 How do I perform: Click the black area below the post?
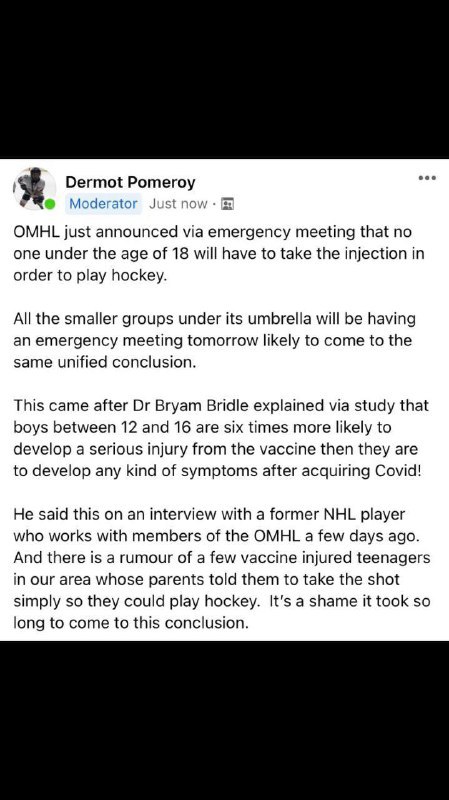[224, 720]
